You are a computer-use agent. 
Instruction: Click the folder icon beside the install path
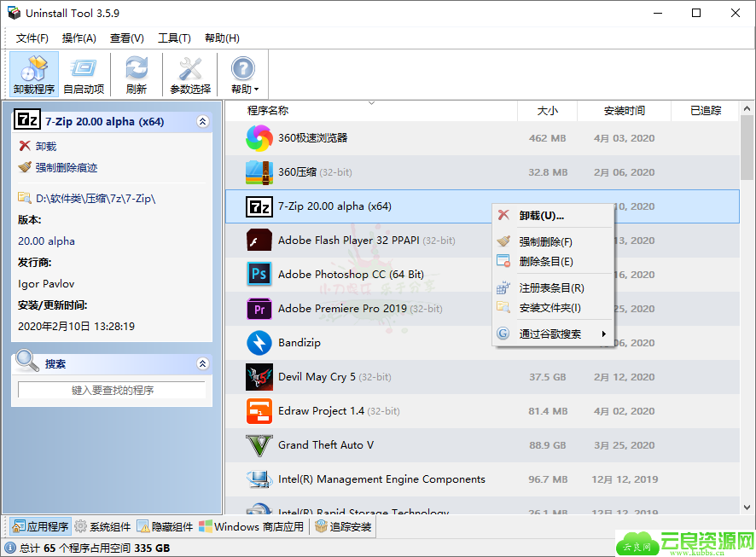[x=25, y=198]
